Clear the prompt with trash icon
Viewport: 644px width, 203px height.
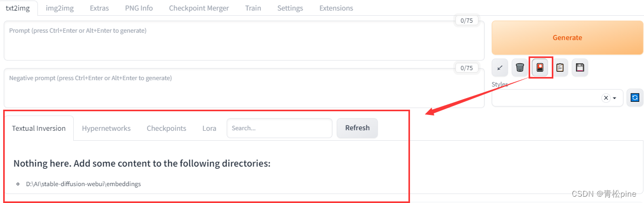(x=520, y=67)
